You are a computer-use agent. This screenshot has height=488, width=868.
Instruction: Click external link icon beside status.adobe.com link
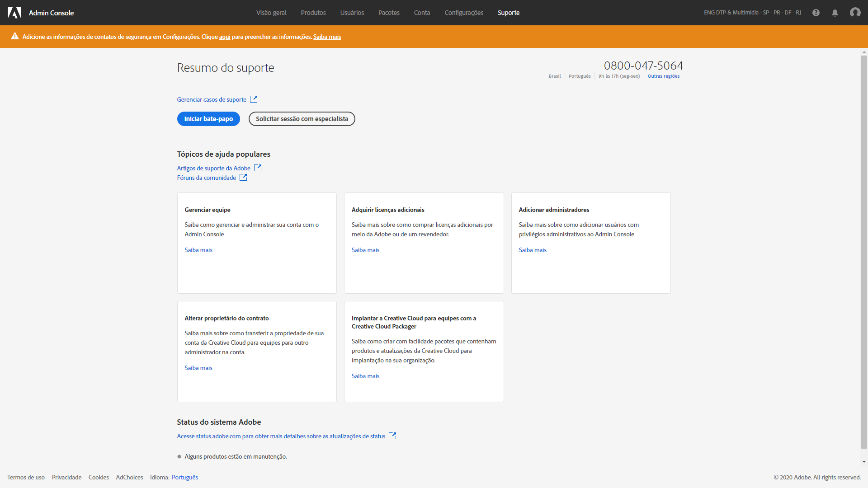click(x=392, y=436)
